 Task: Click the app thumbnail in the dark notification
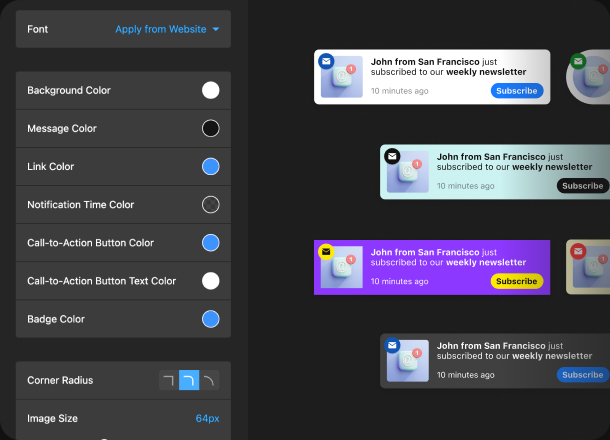point(408,360)
